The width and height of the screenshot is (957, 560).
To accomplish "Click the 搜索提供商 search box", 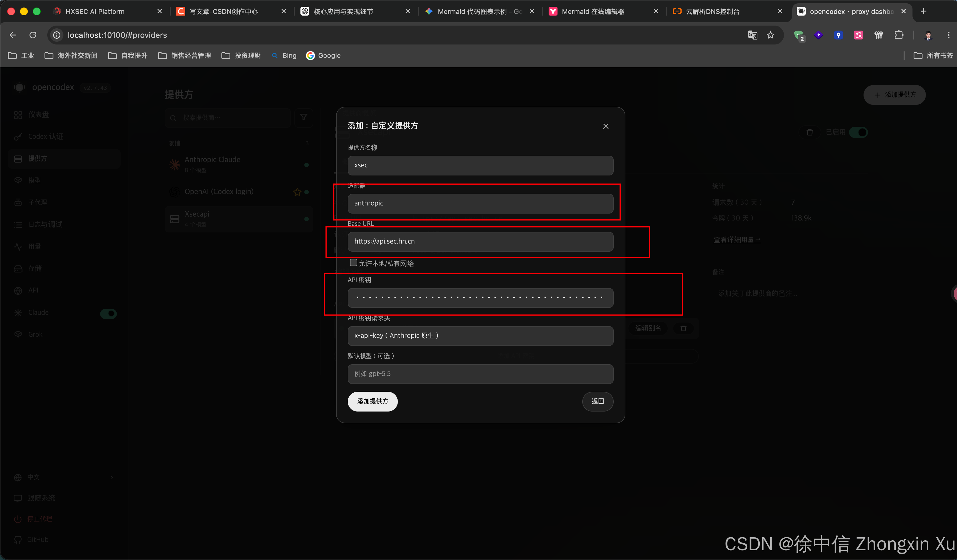I will pyautogui.click(x=228, y=118).
